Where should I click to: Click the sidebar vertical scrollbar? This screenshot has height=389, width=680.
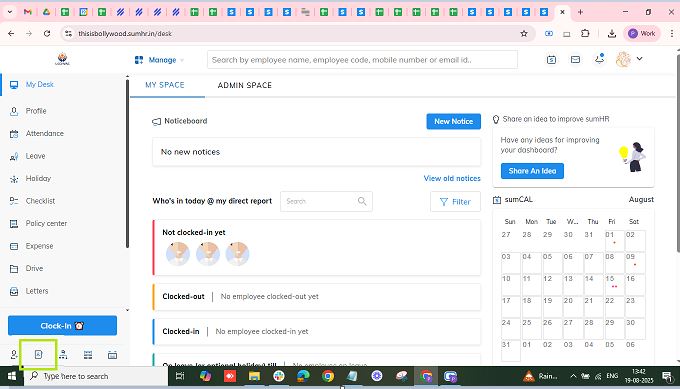[127, 164]
